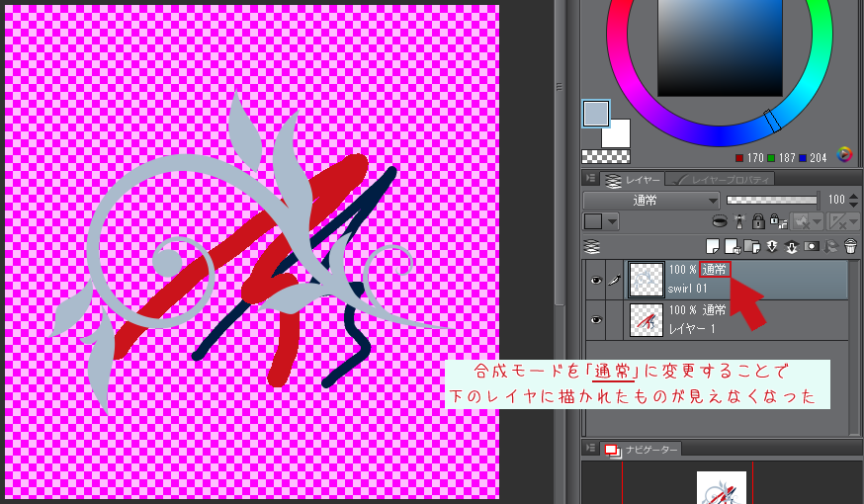The height and width of the screenshot is (504, 864).
Task: Select the main foreground color swatch
Action: pos(596,114)
